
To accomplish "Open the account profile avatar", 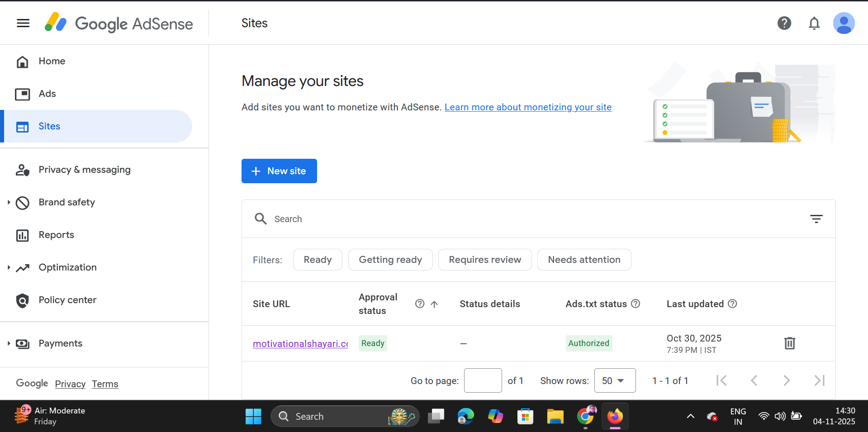I will tap(843, 23).
